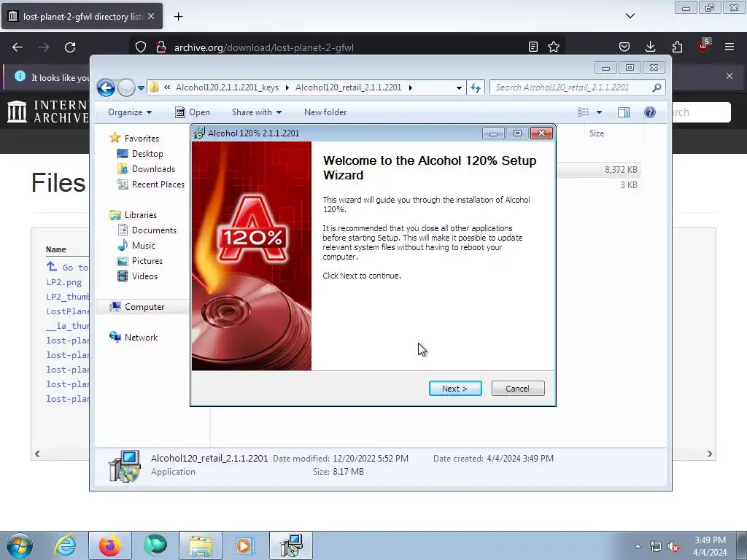Select Alcohol120.2.1.1.2201_keys breadcrumb in address bar
Screen dimensions: 747x560
(227, 87)
